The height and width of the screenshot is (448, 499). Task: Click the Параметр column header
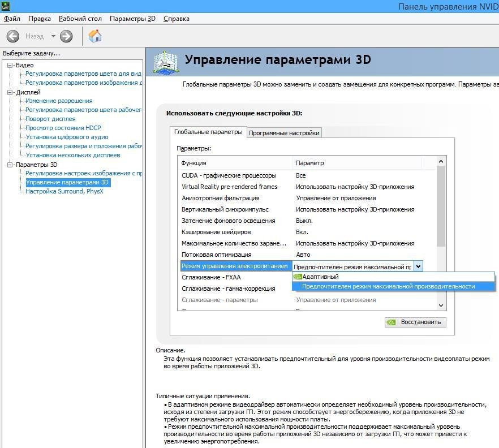tap(357, 163)
